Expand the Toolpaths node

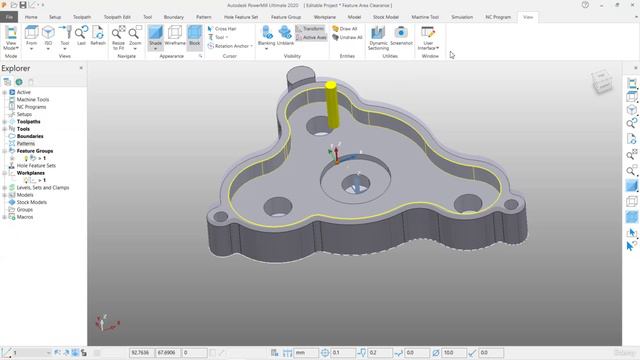[x=4, y=122]
